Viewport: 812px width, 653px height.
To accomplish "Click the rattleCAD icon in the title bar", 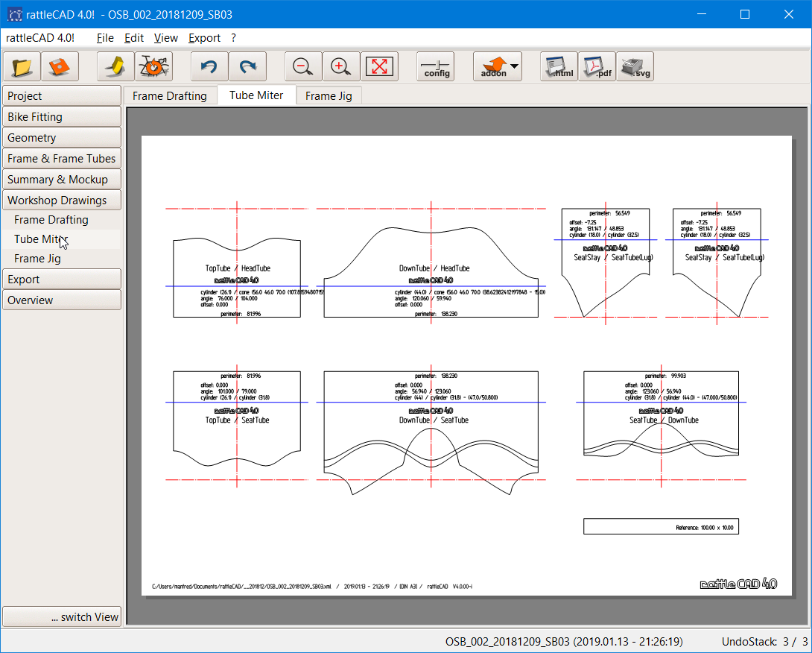I will pyautogui.click(x=14, y=14).
